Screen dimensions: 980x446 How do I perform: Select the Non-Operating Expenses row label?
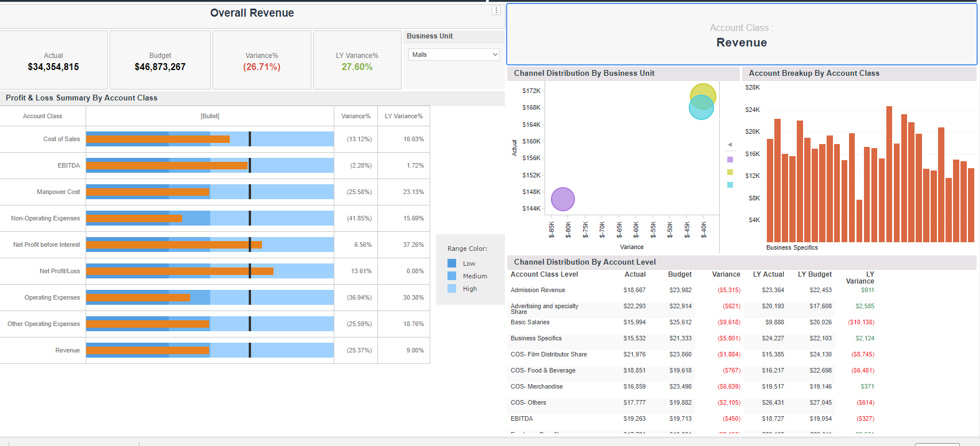[x=45, y=218]
